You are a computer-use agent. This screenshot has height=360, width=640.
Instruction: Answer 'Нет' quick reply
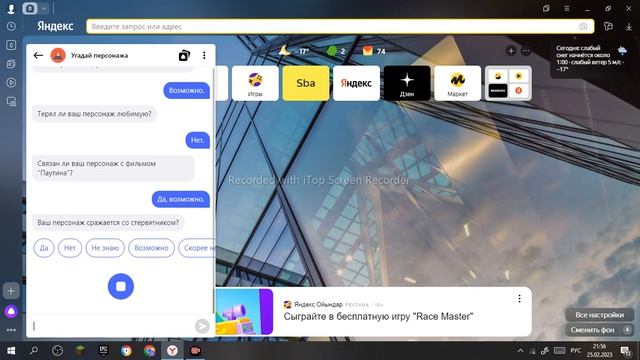click(x=70, y=248)
